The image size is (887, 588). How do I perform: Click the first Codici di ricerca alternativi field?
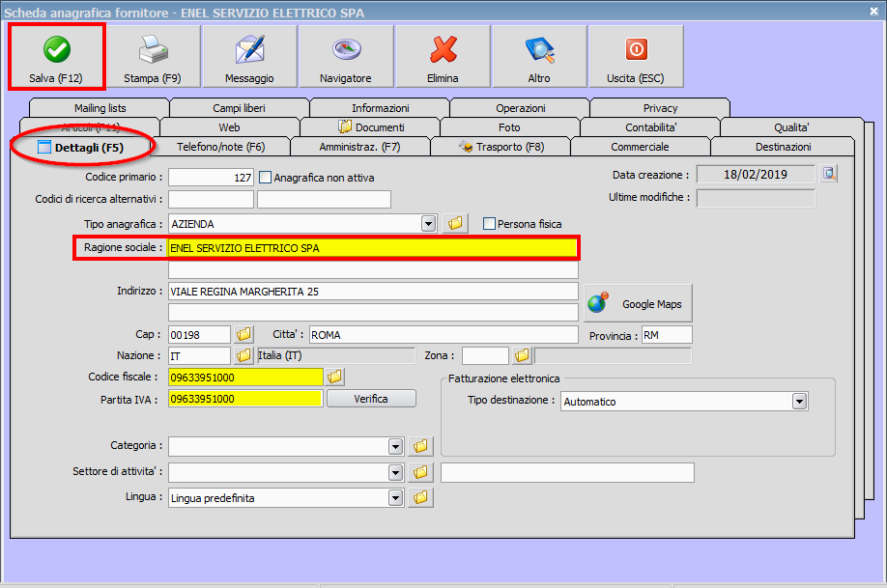211,199
